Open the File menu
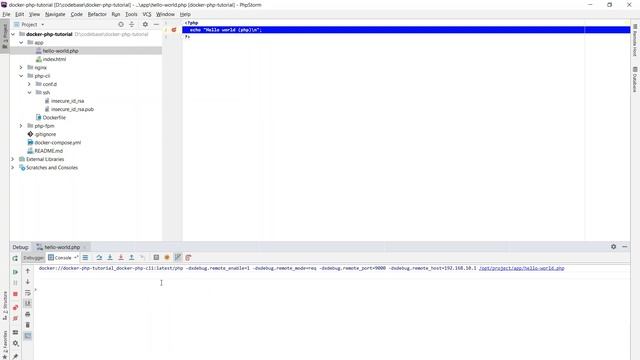Image resolution: width=640 pixels, height=360 pixels. [x=6, y=14]
